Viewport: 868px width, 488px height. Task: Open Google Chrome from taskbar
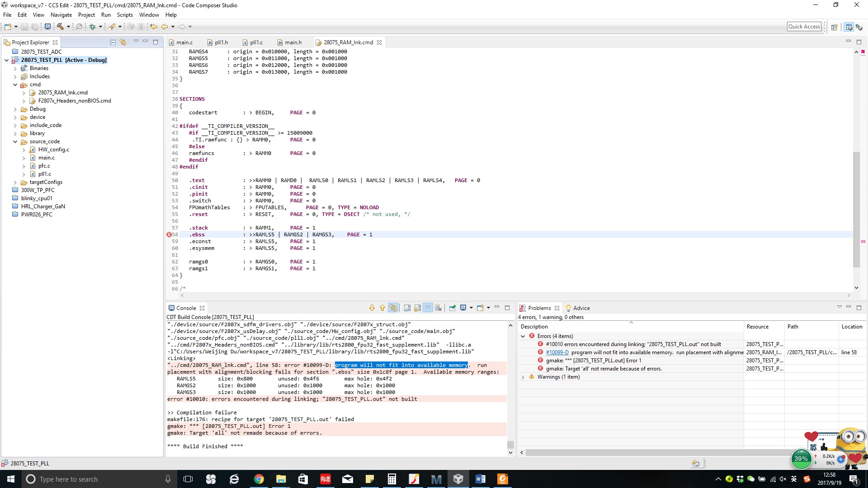click(x=259, y=479)
